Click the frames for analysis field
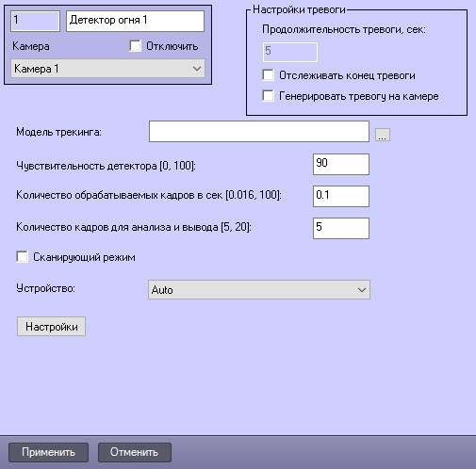Image resolution: width=476 pixels, height=469 pixels. tap(341, 228)
